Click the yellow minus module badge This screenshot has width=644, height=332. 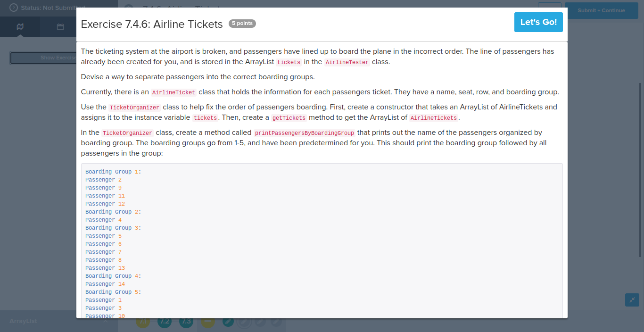point(207,321)
